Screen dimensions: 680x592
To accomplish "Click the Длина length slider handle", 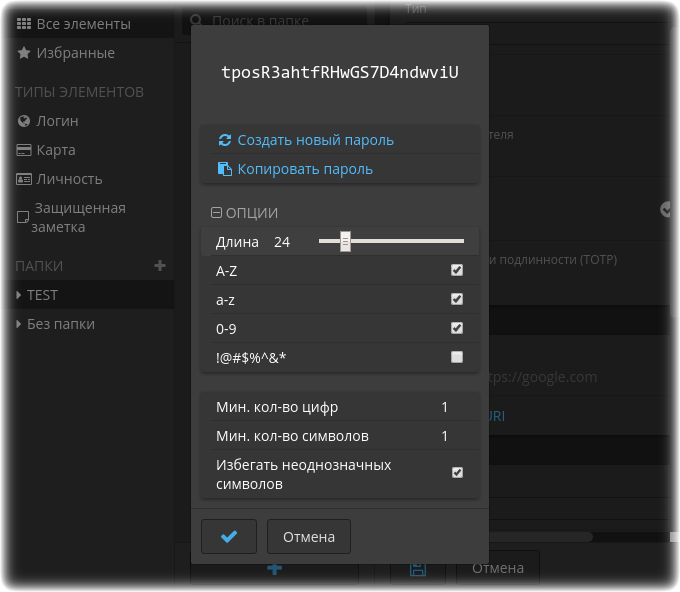I will tap(345, 241).
